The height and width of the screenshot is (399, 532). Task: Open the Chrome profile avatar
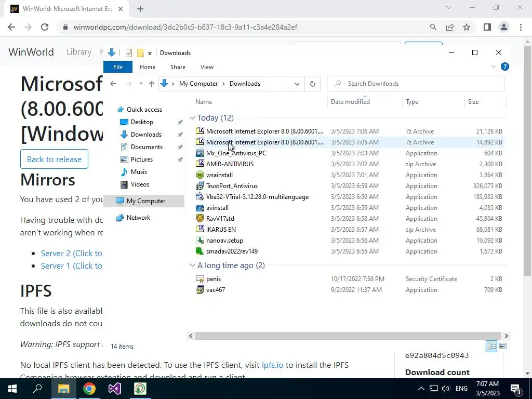[504, 27]
